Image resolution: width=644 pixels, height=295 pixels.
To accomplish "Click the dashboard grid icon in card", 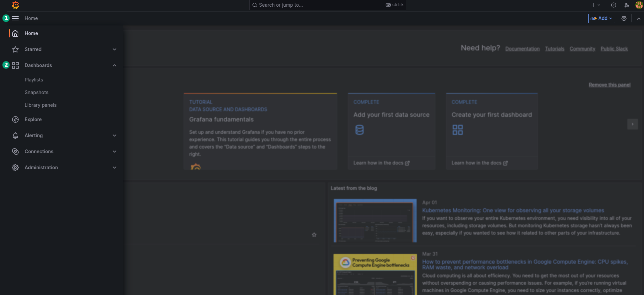I will (458, 130).
